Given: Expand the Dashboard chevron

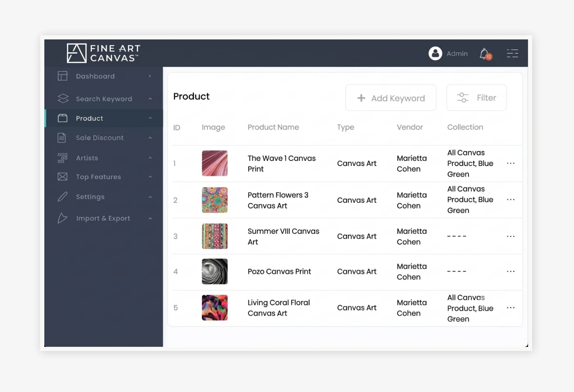Looking at the screenshot, I should [x=150, y=76].
